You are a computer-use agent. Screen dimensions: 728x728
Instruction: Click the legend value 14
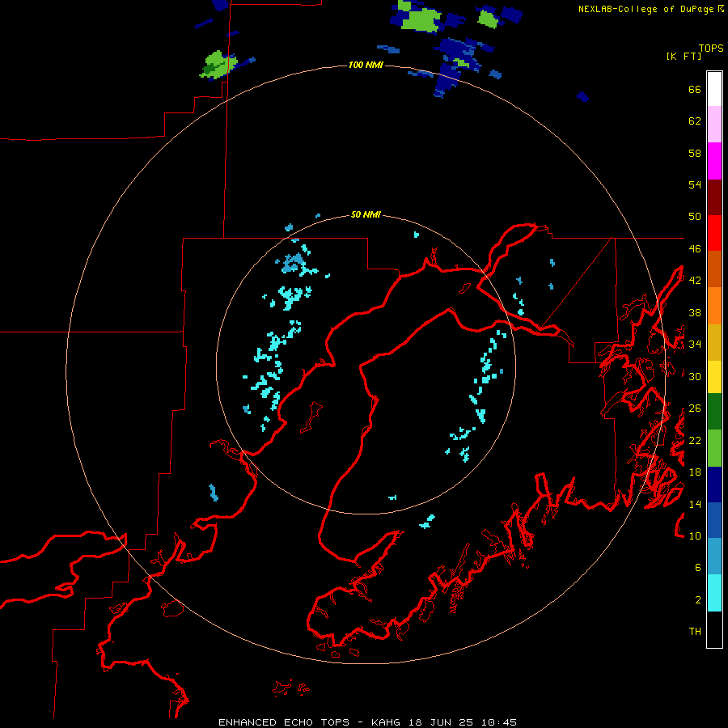point(695,504)
